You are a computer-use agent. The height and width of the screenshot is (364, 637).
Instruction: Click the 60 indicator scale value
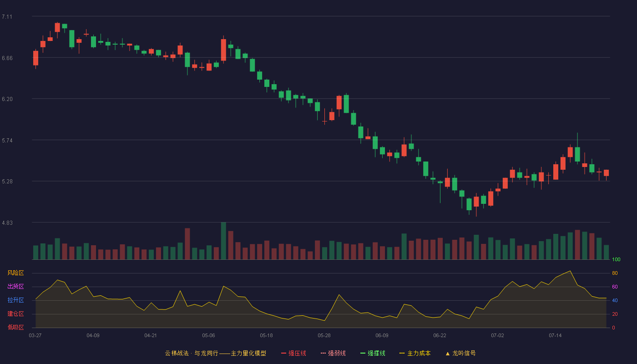point(615,287)
